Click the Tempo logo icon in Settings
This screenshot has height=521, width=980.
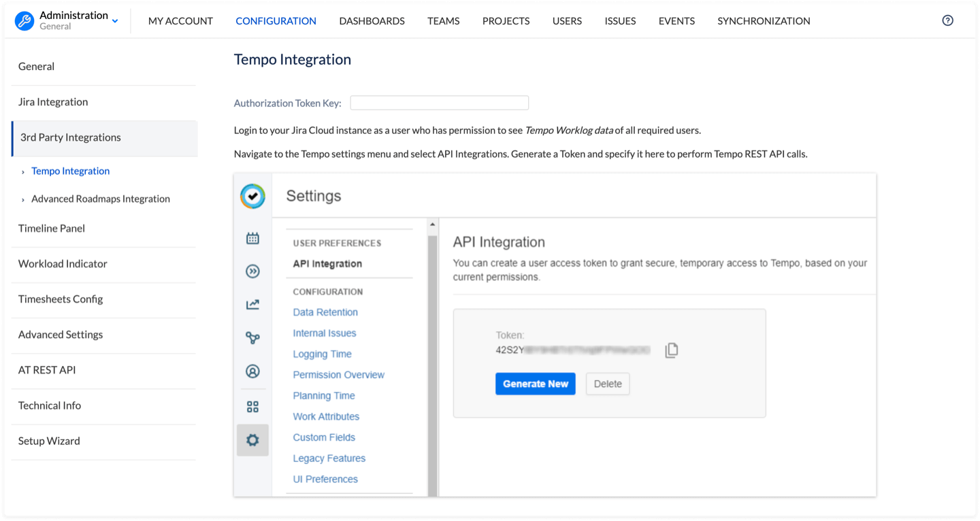pyautogui.click(x=252, y=196)
